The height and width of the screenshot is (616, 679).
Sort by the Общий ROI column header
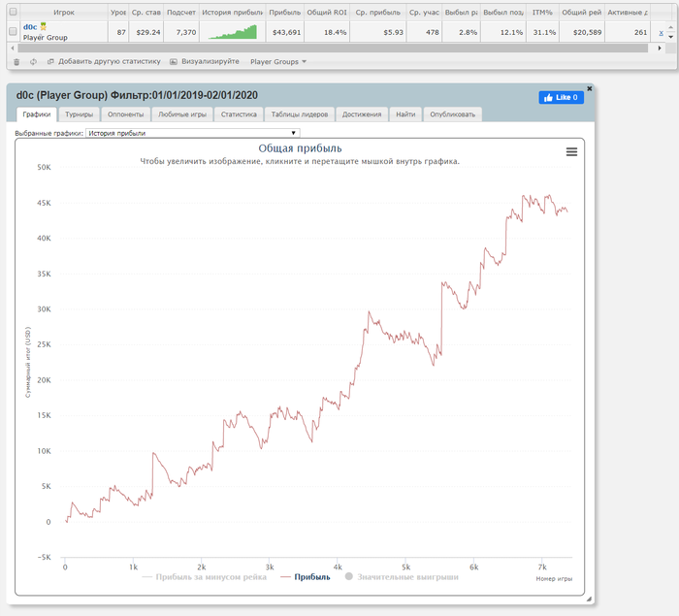(327, 13)
